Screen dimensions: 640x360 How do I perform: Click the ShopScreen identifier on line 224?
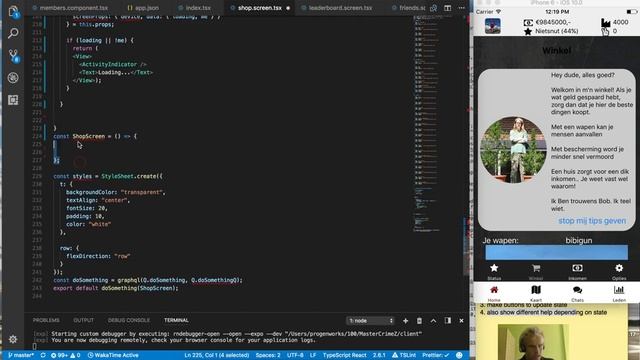(x=89, y=136)
